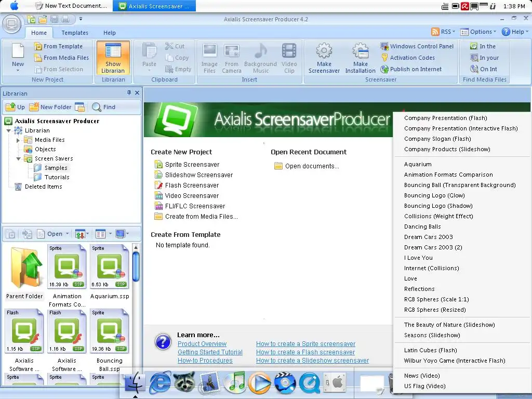532x399 pixels.
Task: Choose Dancing Balls menu entry
Action: (422, 227)
